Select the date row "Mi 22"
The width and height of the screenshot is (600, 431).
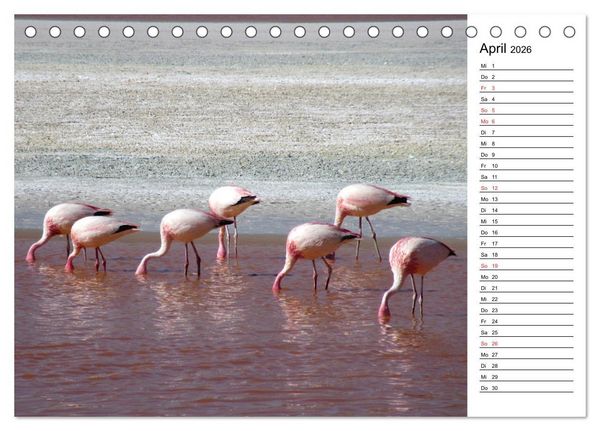point(527,299)
